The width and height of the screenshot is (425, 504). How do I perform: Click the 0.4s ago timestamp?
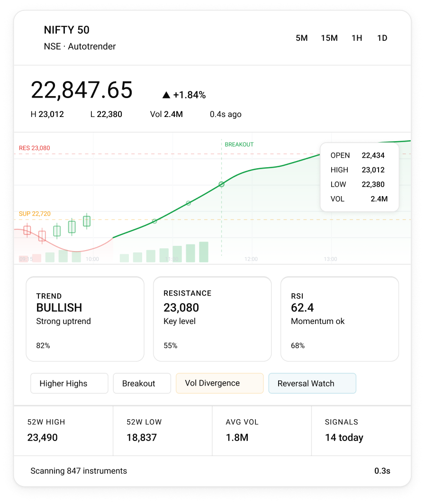226,114
